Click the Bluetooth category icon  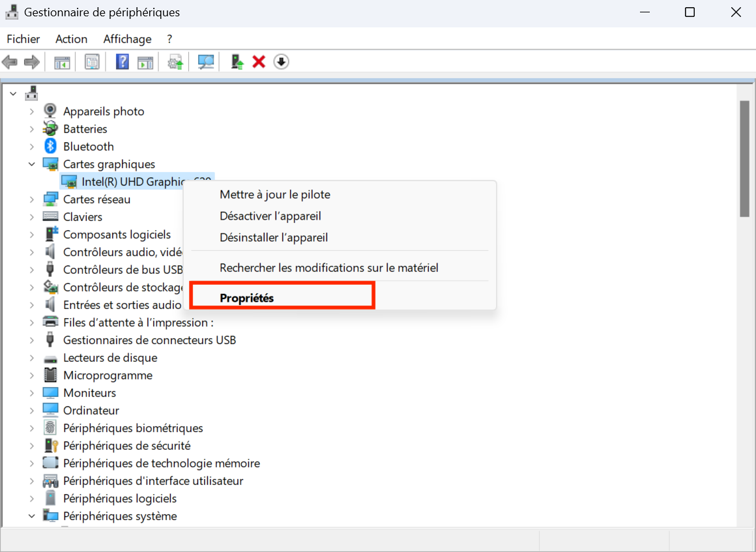50,147
